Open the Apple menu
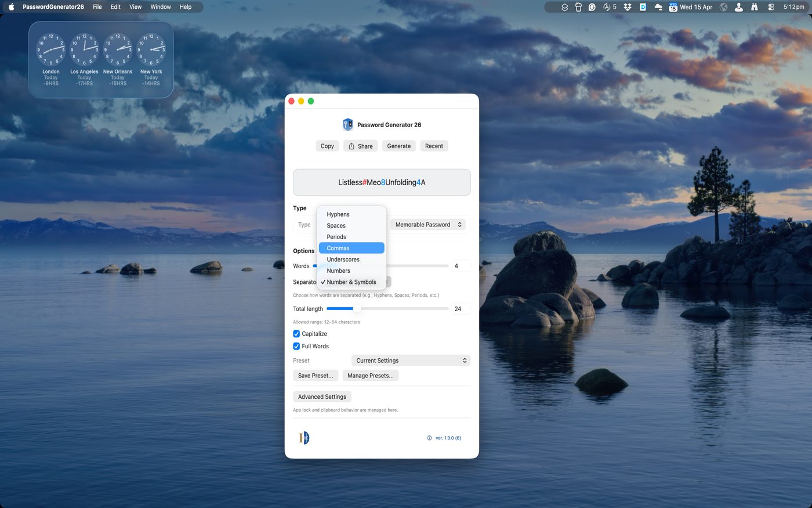 click(11, 7)
